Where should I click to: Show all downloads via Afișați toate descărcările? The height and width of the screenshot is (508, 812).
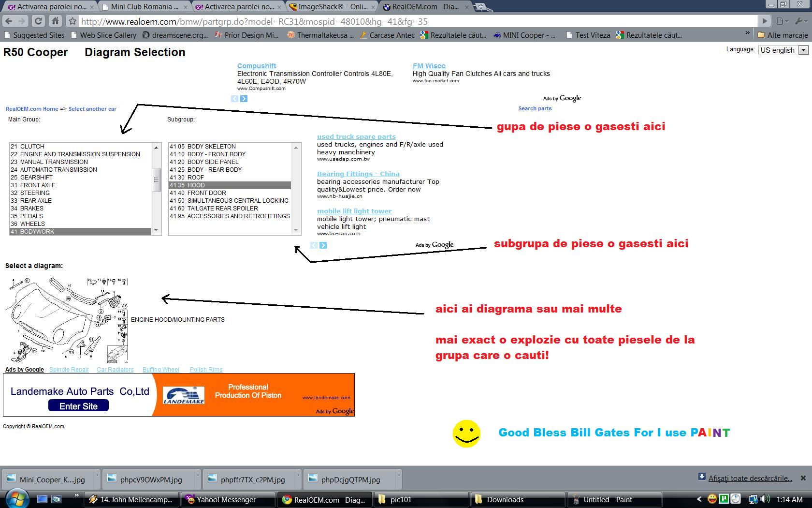pos(750,478)
